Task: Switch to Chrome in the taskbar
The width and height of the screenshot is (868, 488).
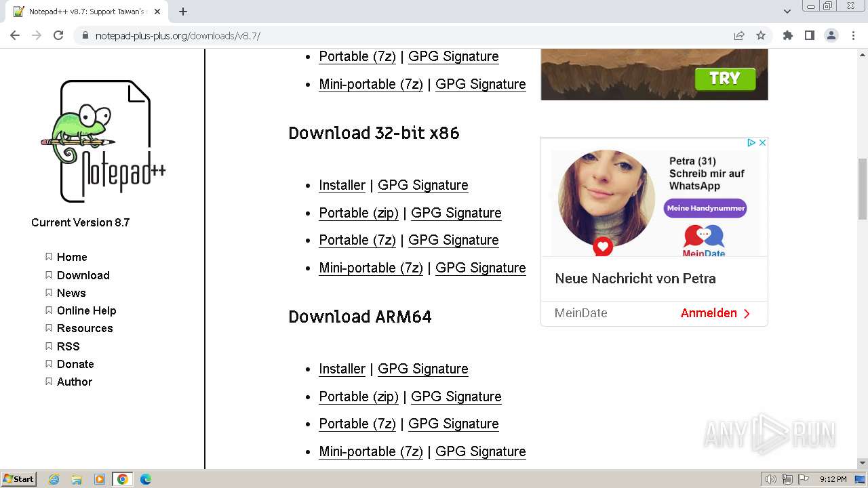Action: [122, 479]
